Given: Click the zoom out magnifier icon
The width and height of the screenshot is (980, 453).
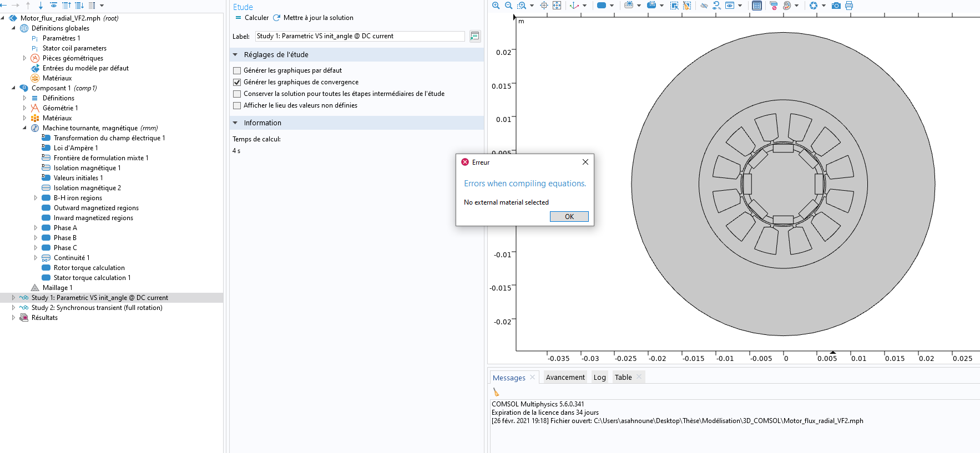Looking at the screenshot, I should click(x=508, y=6).
